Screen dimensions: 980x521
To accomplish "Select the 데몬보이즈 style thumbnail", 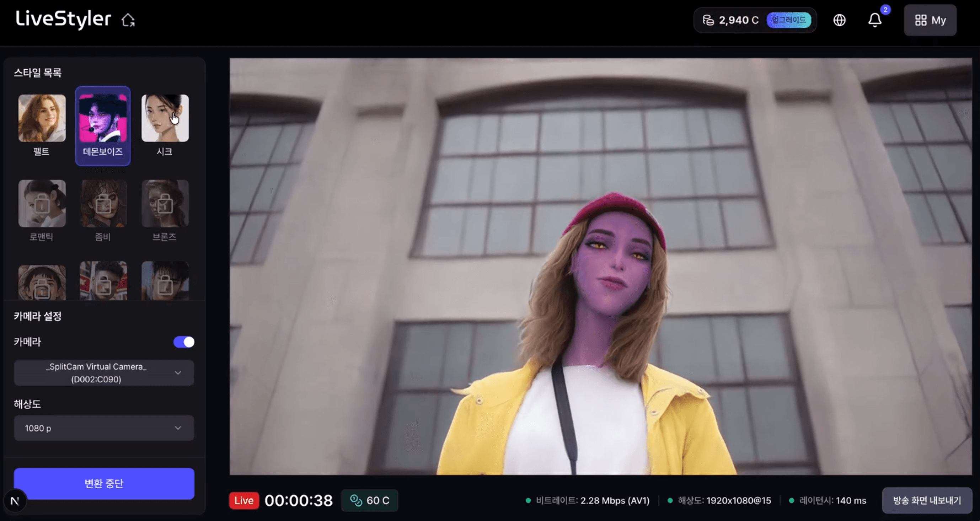I will (103, 118).
